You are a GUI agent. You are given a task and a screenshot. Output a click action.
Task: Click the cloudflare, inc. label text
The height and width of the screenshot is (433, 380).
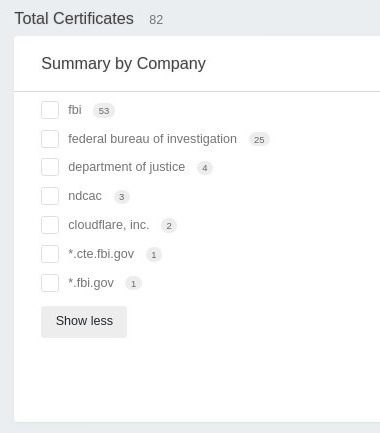(x=108, y=225)
